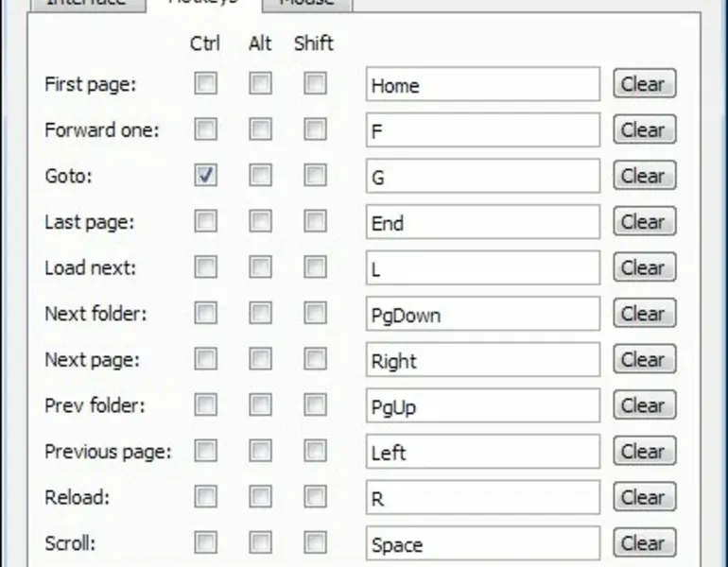
Task: Enable Ctrl modifier for First page
Action: (205, 84)
